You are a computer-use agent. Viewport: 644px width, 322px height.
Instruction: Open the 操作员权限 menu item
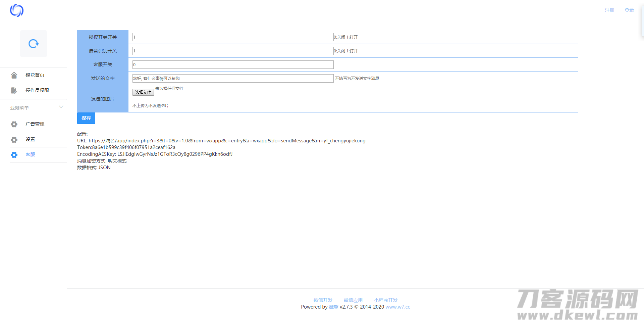[37, 90]
